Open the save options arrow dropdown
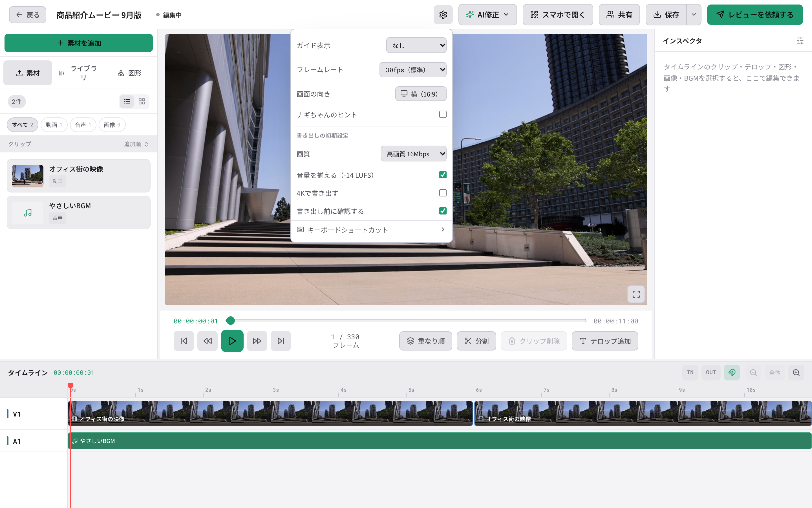The width and height of the screenshot is (812, 508). pyautogui.click(x=694, y=15)
